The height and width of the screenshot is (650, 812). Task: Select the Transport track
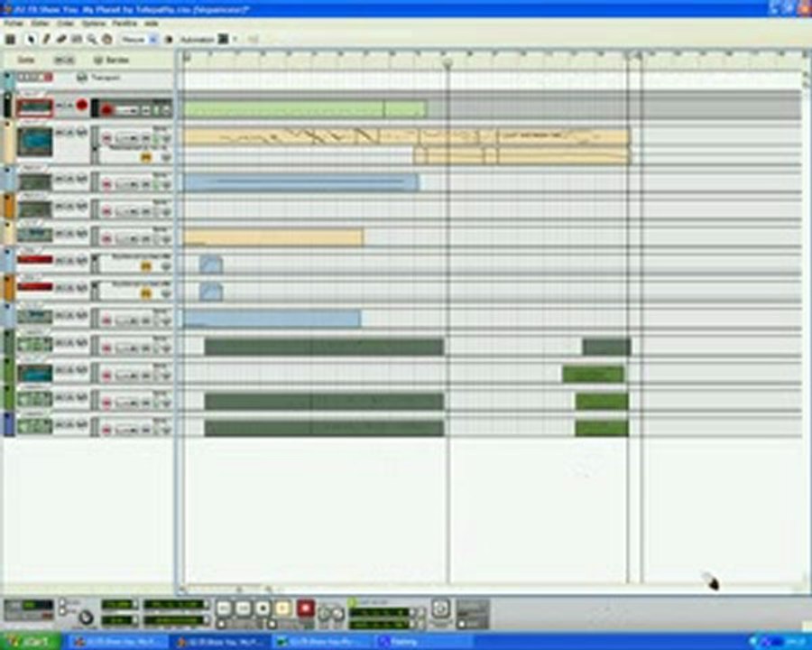coord(88,78)
